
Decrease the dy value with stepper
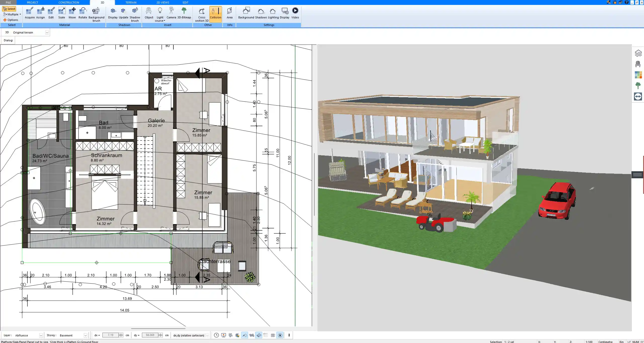[x=160, y=336]
